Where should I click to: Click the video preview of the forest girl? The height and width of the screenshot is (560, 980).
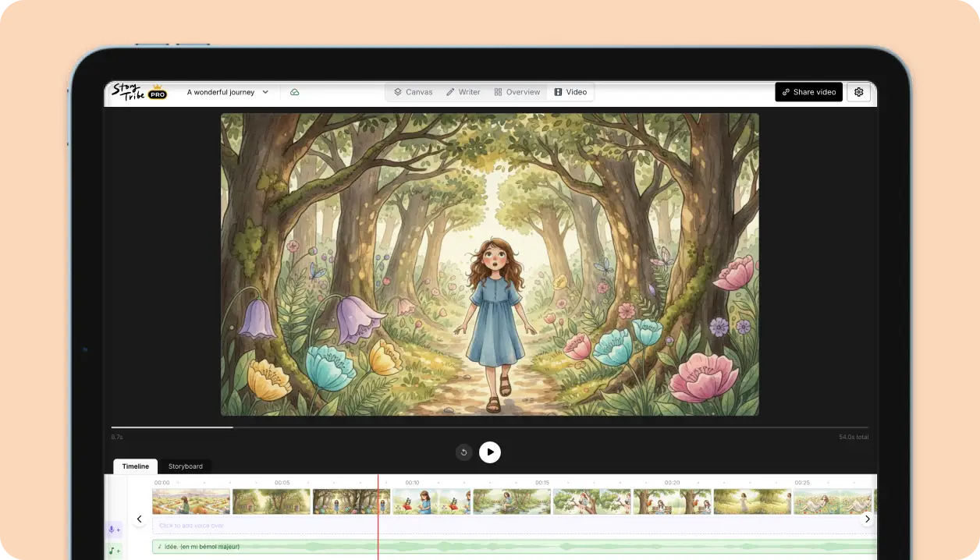489,264
